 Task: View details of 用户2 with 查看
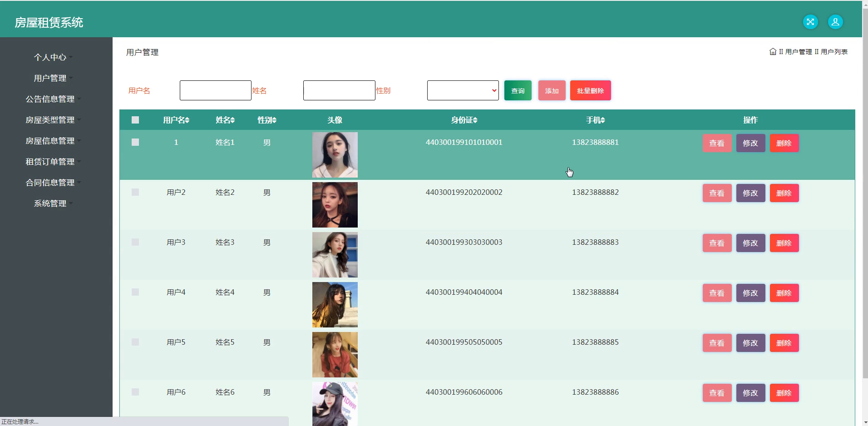tap(717, 193)
